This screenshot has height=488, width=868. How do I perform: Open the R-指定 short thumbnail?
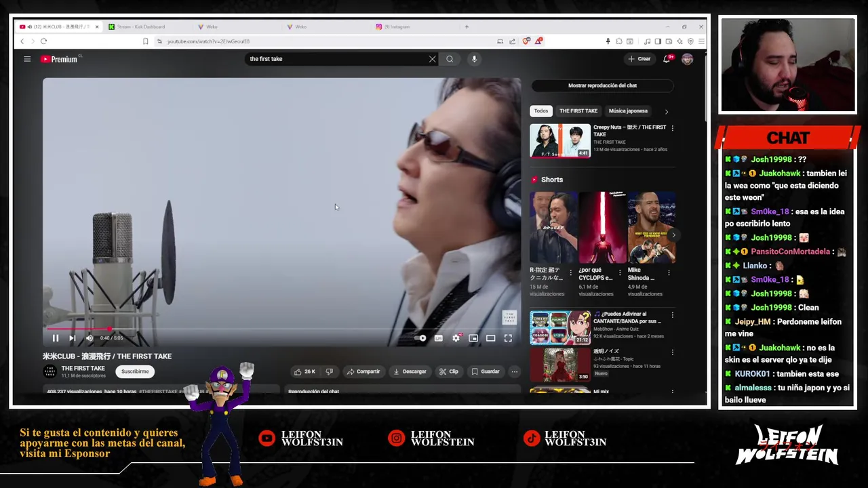(x=554, y=227)
